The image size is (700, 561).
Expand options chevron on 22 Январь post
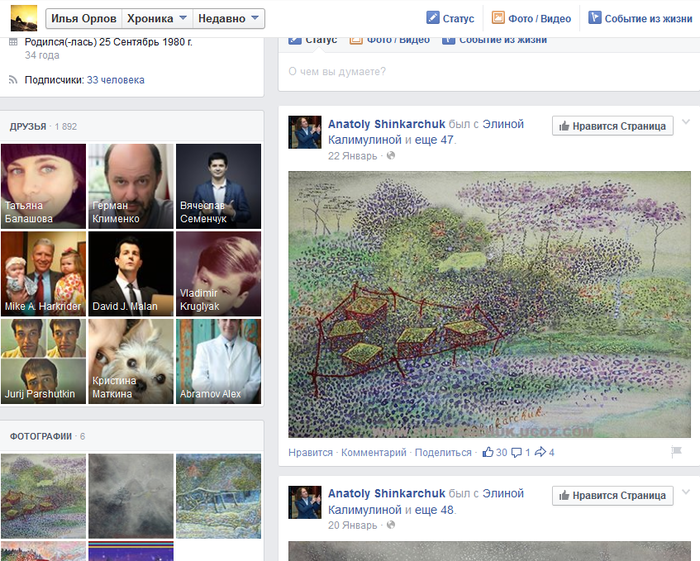tap(686, 121)
